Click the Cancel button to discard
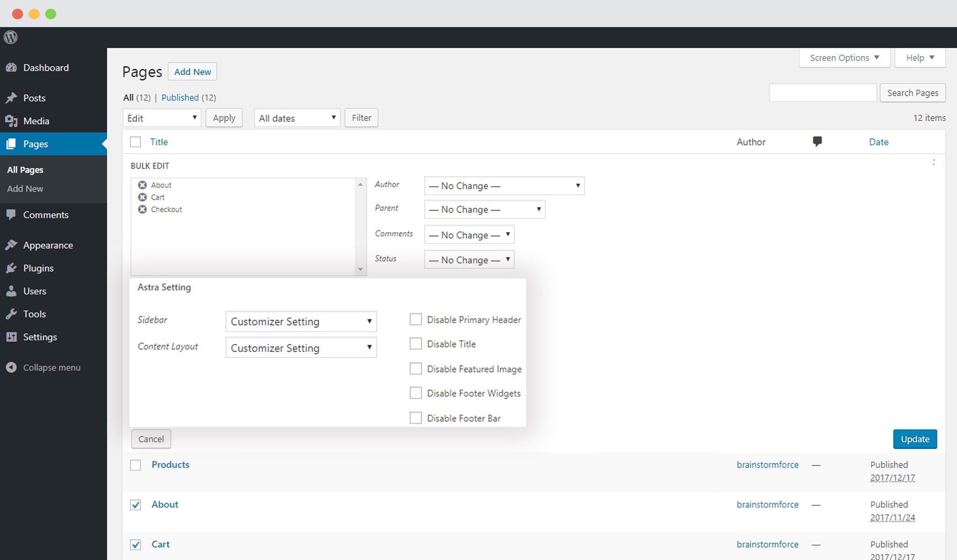Screen dimensions: 957x560 (x=151, y=439)
